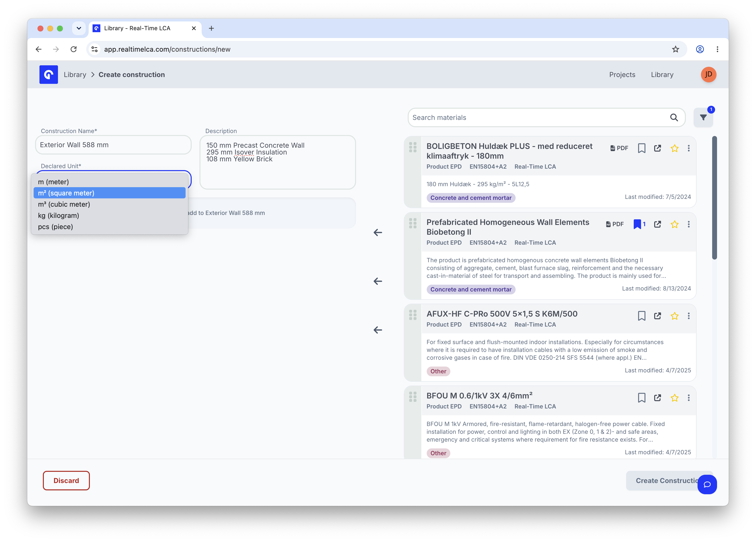
Task: Click the Library breadcrumb link
Action: (75, 75)
